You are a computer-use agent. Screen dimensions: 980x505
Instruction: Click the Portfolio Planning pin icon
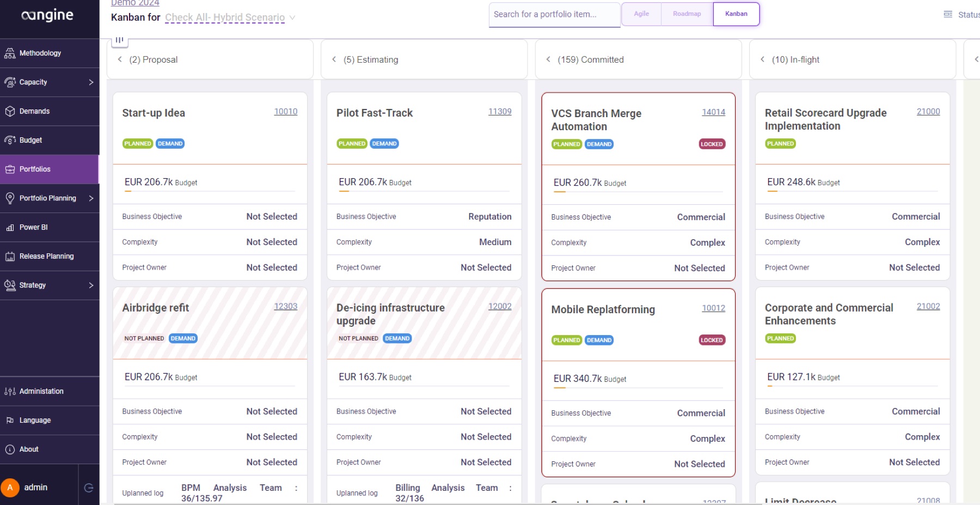[x=10, y=198]
